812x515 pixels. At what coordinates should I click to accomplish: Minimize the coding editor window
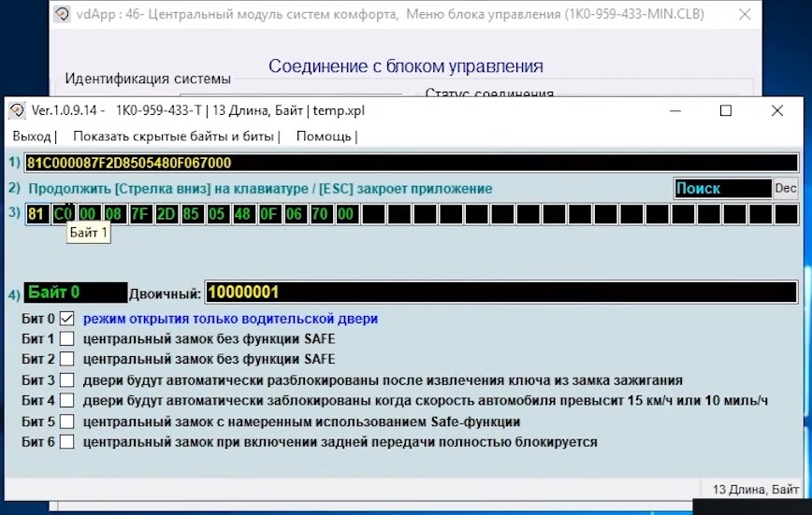tap(675, 111)
